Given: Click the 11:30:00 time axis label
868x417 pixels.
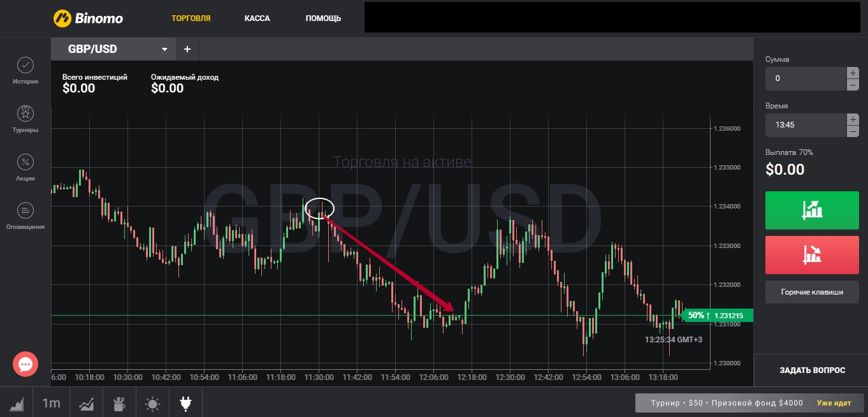Looking at the screenshot, I should [319, 377].
